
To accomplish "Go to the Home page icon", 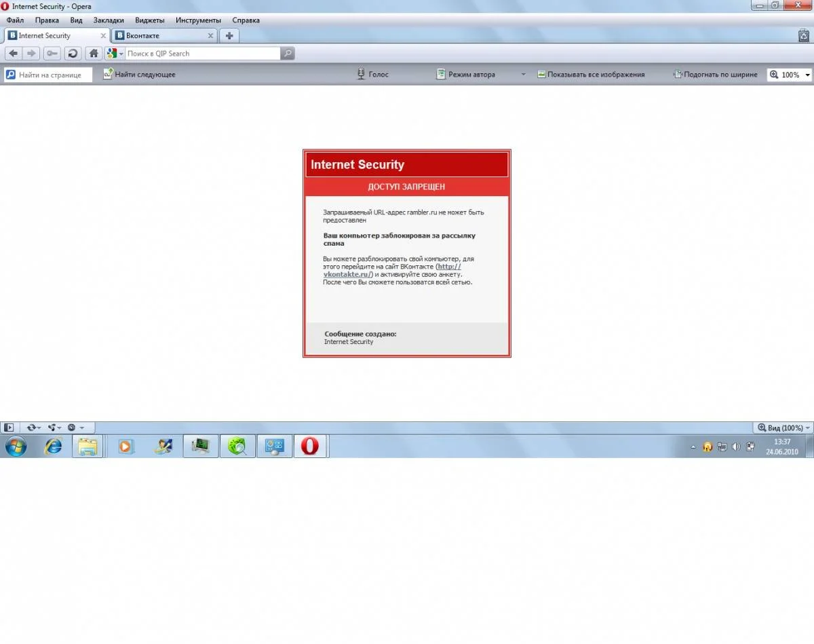I will tap(94, 53).
